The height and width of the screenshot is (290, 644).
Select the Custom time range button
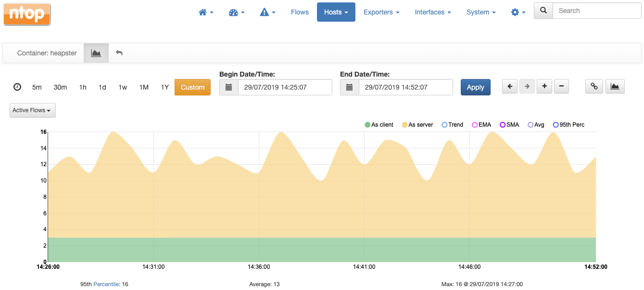pos(193,87)
